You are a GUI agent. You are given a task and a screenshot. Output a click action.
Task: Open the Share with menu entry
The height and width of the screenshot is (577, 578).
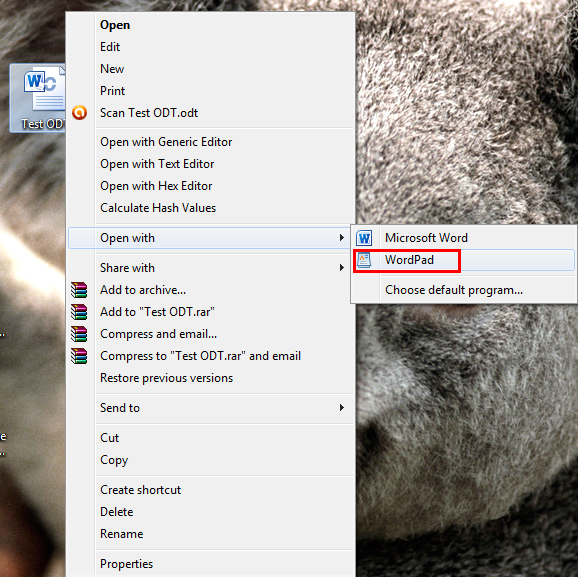click(211, 268)
